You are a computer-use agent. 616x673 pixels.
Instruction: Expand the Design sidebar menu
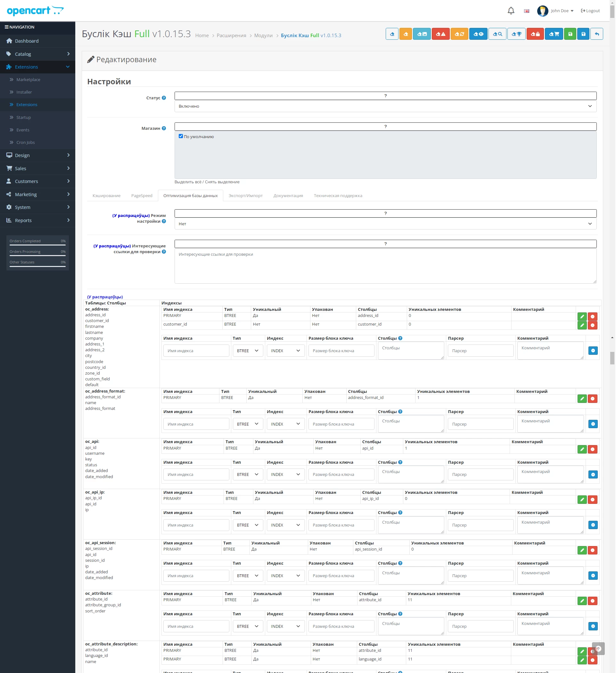[38, 155]
